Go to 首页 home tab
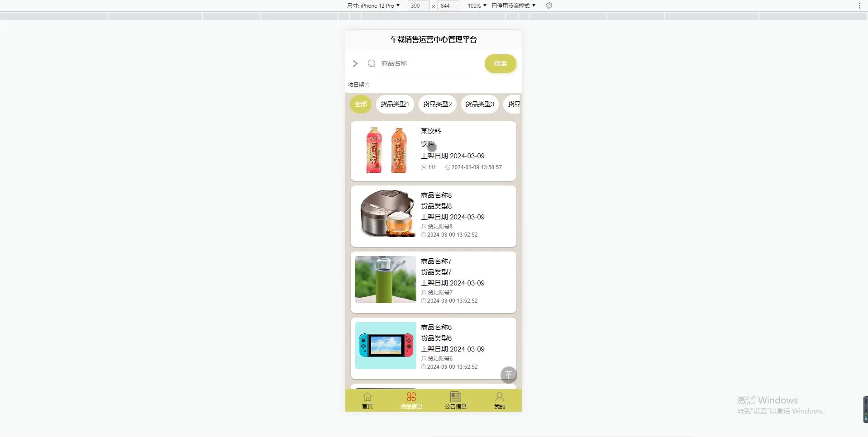 point(367,401)
